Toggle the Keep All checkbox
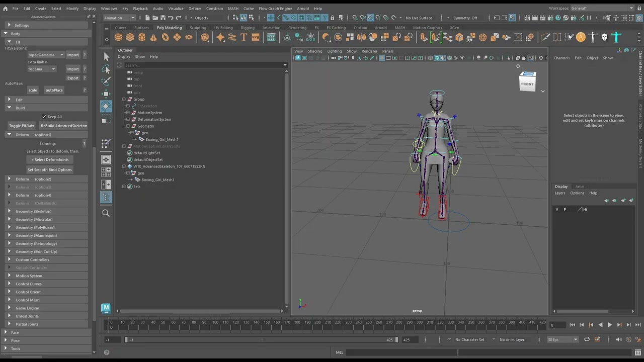This screenshot has width=644, height=362. (44, 117)
